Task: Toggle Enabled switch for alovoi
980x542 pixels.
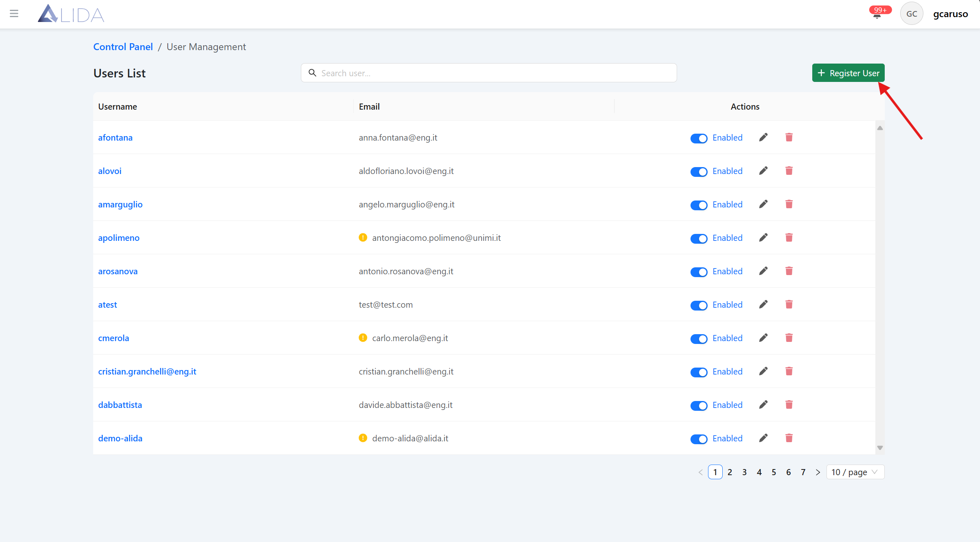Action: tap(699, 172)
